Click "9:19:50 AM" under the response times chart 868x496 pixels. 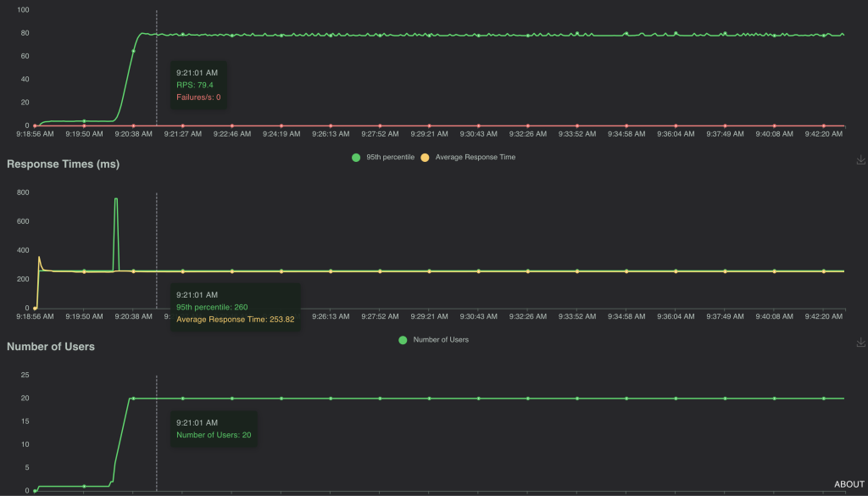pos(84,316)
